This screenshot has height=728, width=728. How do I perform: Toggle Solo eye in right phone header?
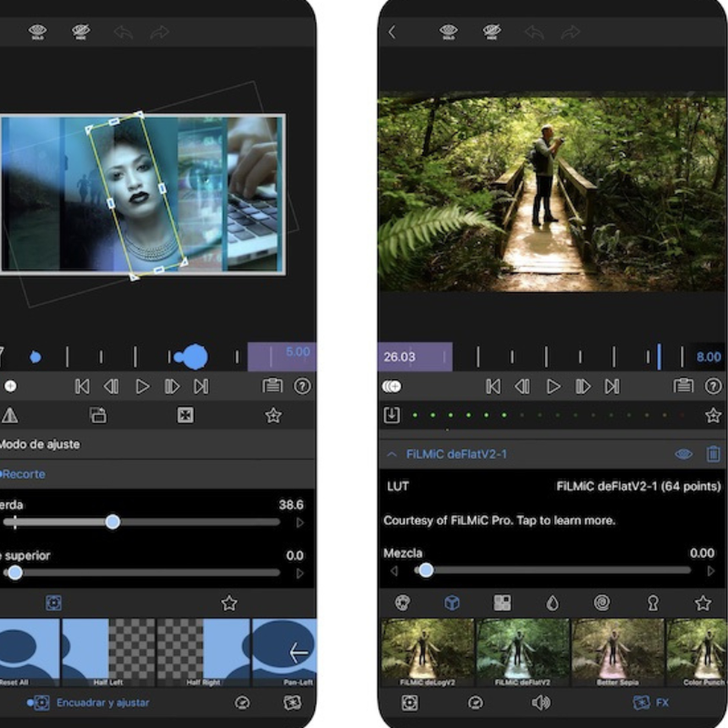[449, 32]
